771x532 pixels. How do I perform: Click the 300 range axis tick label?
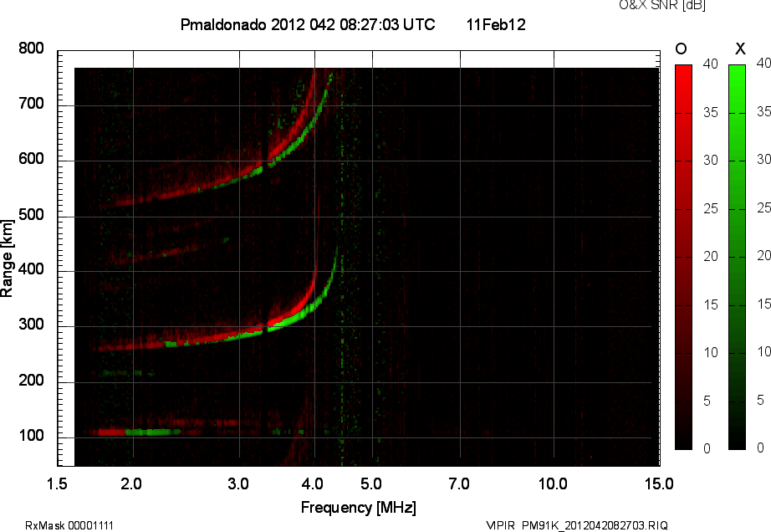(31, 325)
